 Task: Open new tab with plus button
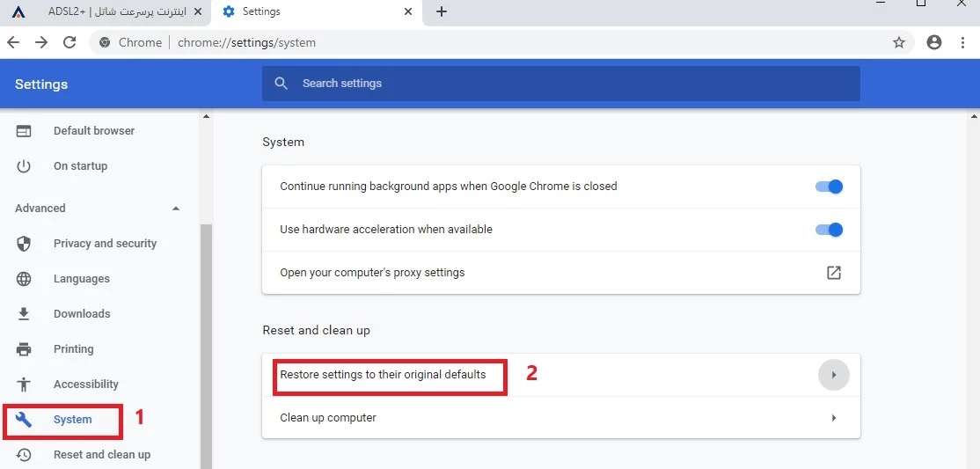coord(442,11)
